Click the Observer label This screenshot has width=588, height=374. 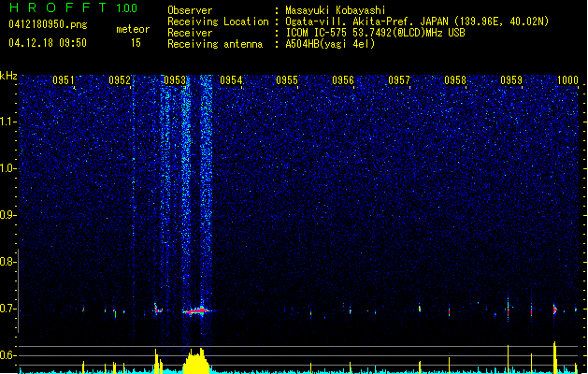(x=190, y=10)
